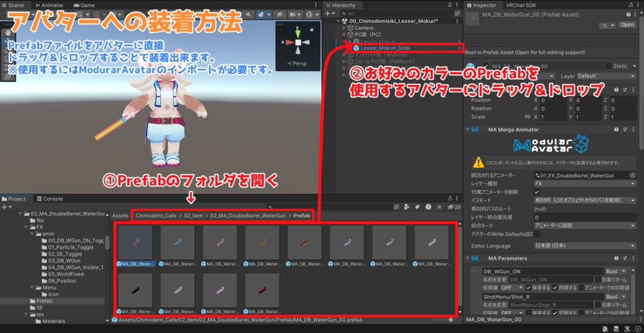
Task: Toggle favorites star filter in Project
Action: (439, 207)
